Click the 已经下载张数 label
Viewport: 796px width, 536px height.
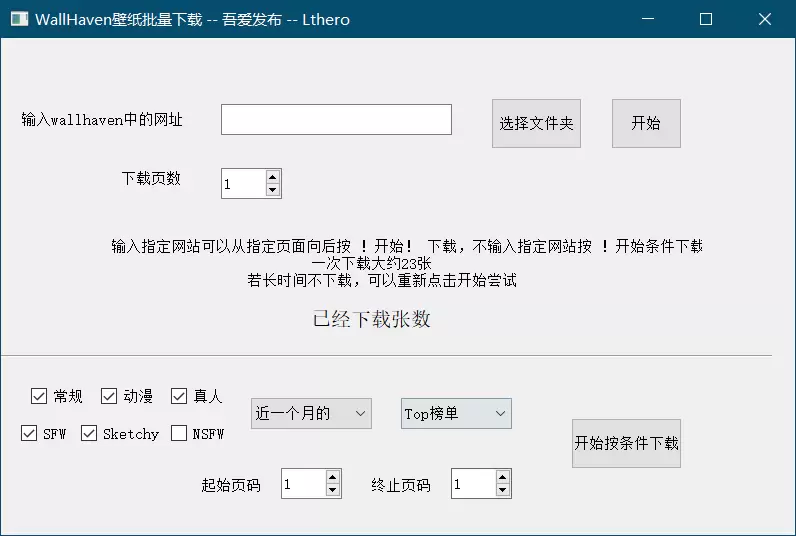pyautogui.click(x=372, y=319)
